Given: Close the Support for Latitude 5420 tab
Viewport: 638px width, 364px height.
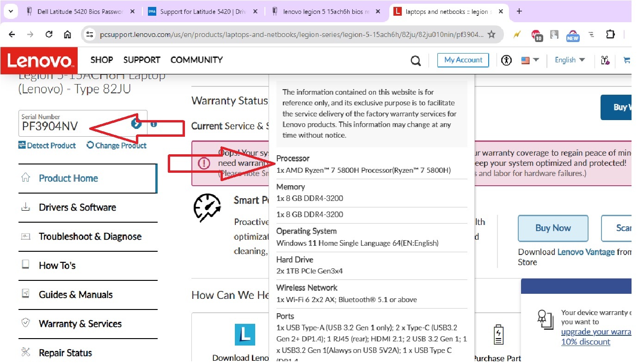Looking at the screenshot, I should point(255,12).
